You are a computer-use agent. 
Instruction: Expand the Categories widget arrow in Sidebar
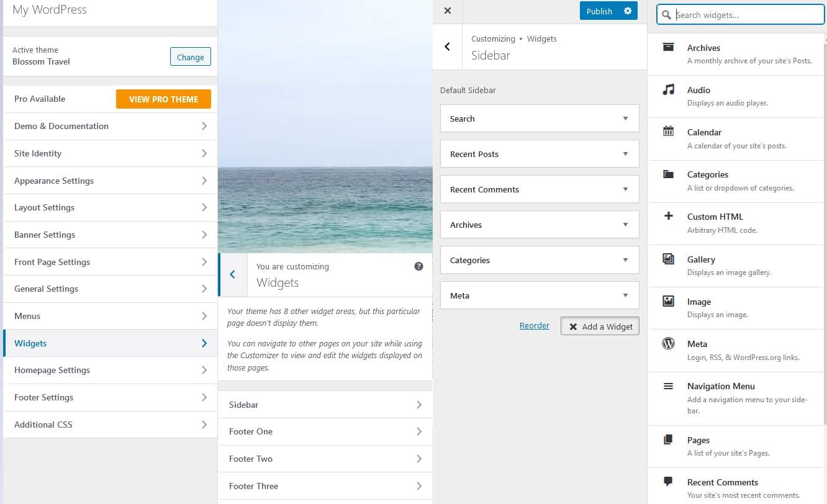pos(625,260)
